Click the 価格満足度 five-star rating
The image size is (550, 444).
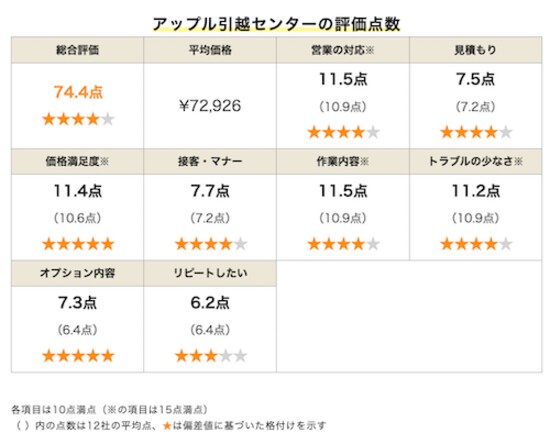tap(78, 244)
